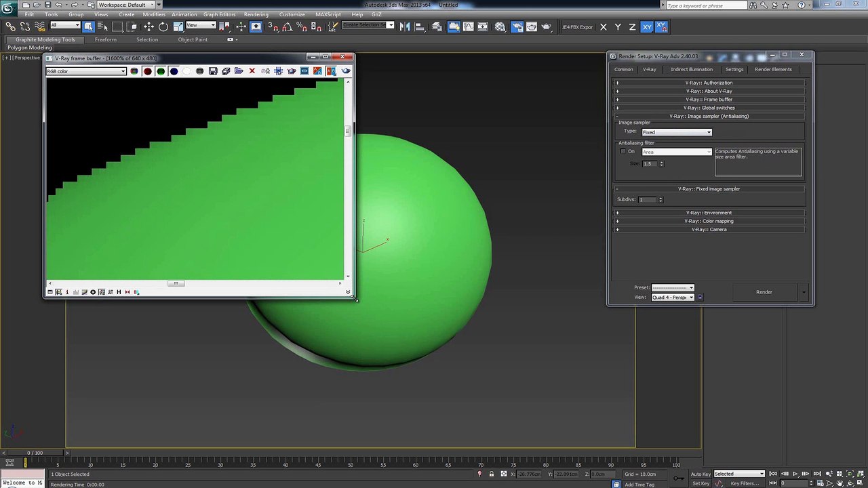Restrict to X axis constraint

(604, 27)
